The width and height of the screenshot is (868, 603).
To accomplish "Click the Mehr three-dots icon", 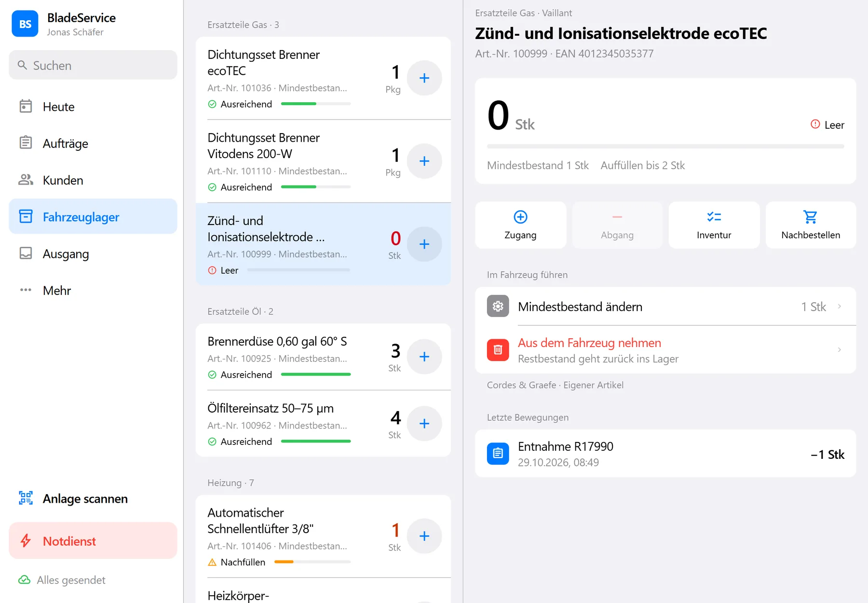I will click(x=26, y=290).
